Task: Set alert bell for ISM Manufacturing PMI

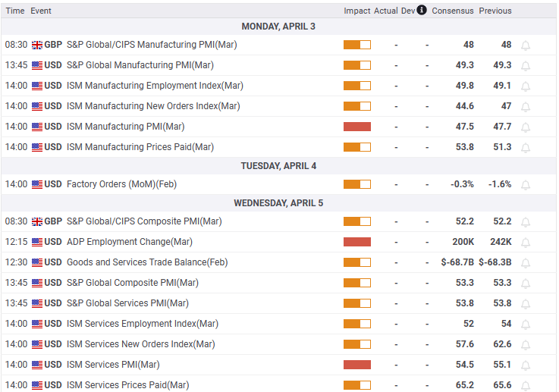Action: click(x=526, y=127)
